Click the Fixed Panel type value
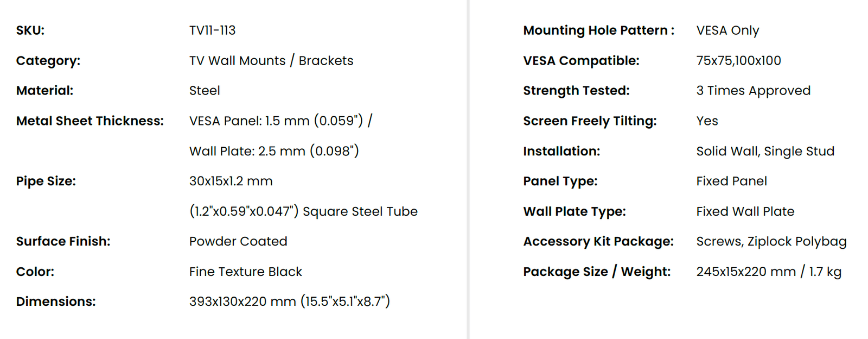The width and height of the screenshot is (868, 339). (731, 181)
